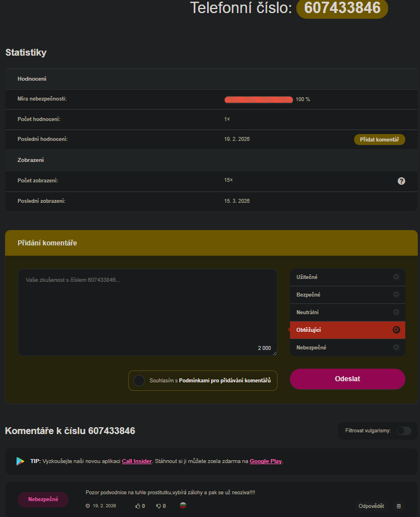Click the thumbs up icon on comment

coord(137,506)
